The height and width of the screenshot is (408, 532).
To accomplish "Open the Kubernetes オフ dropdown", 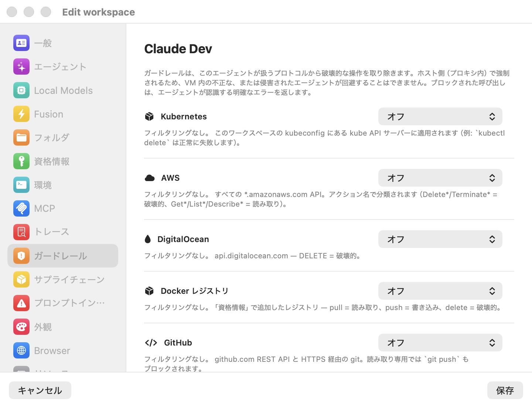I will pos(440,116).
